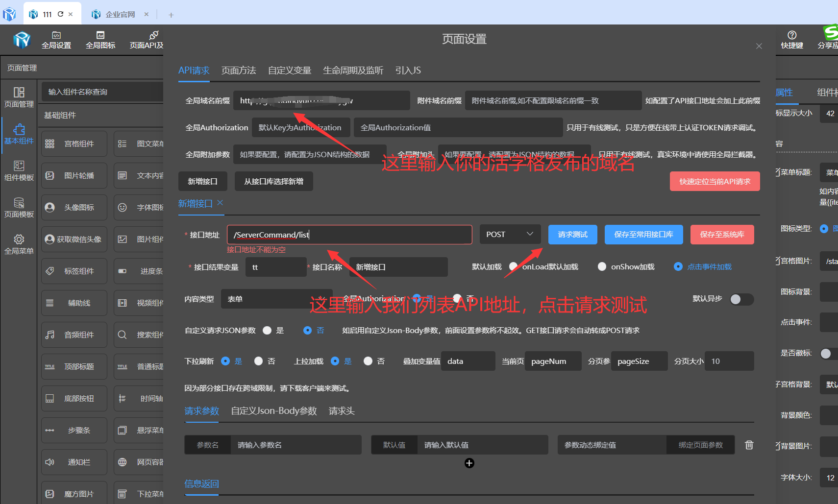Viewport: 838px width, 504px height.
Task: Set 自定义请求JSON参数 to 否
Action: 307,330
